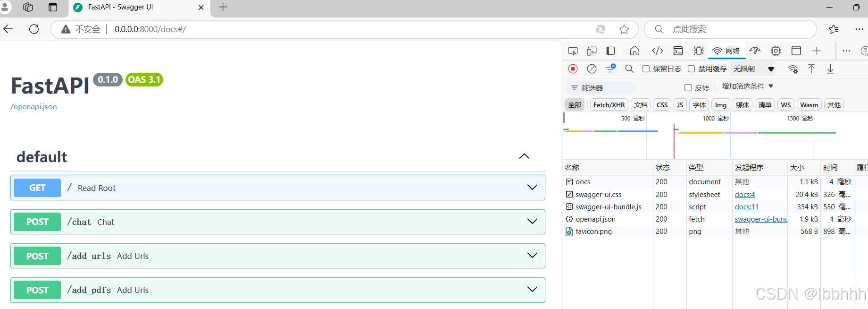Filter requests by Img

click(x=721, y=105)
